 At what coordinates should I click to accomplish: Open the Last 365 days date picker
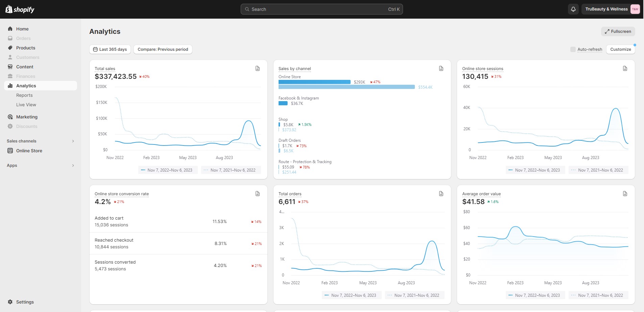(x=110, y=49)
